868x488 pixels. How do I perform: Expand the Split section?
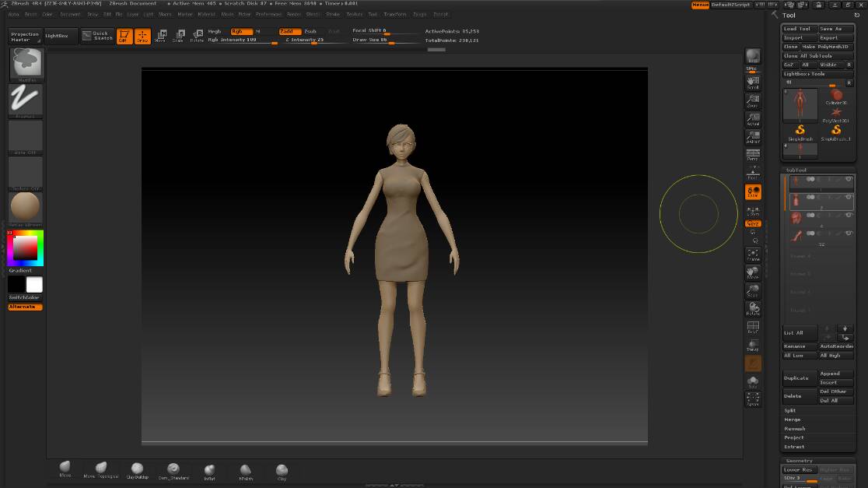(790, 410)
